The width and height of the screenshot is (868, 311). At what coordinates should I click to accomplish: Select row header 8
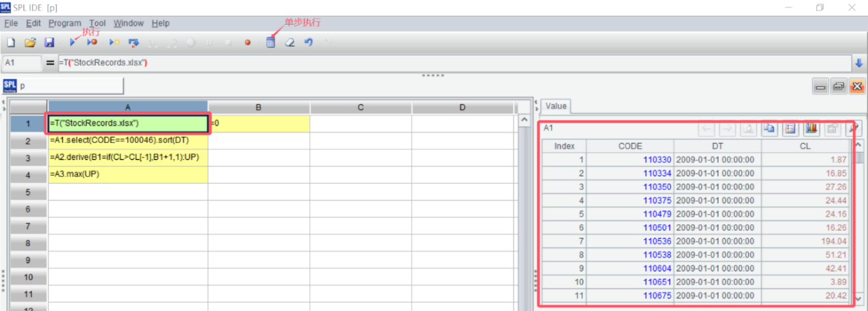[29, 243]
